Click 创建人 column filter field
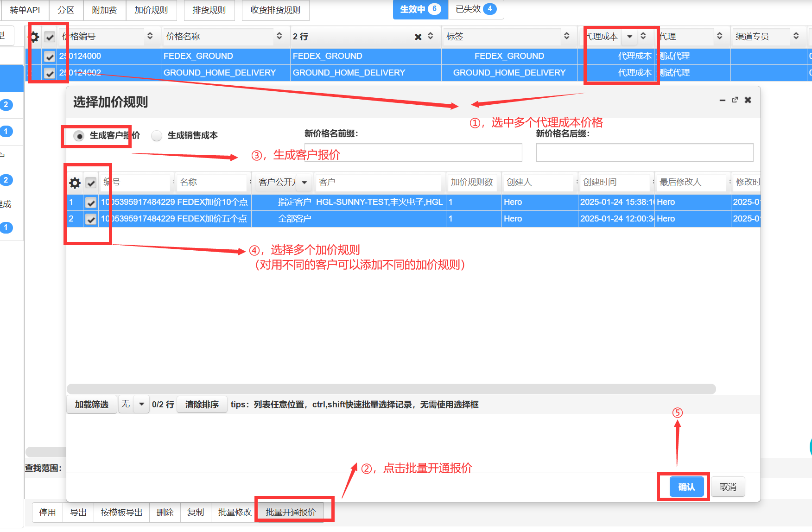The height and width of the screenshot is (532, 812). coord(538,182)
